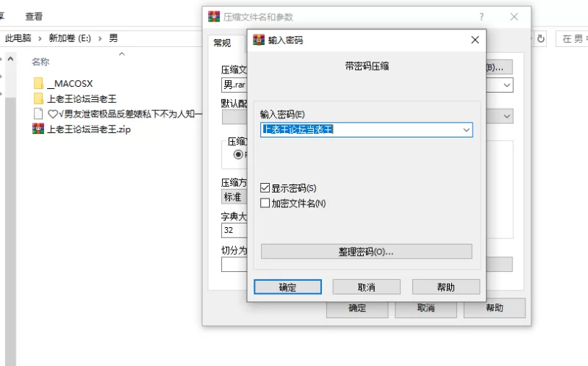This screenshot has height=366, width=588.
Task: Select the 上老王论坛当老王 folder icon
Action: pos(38,98)
